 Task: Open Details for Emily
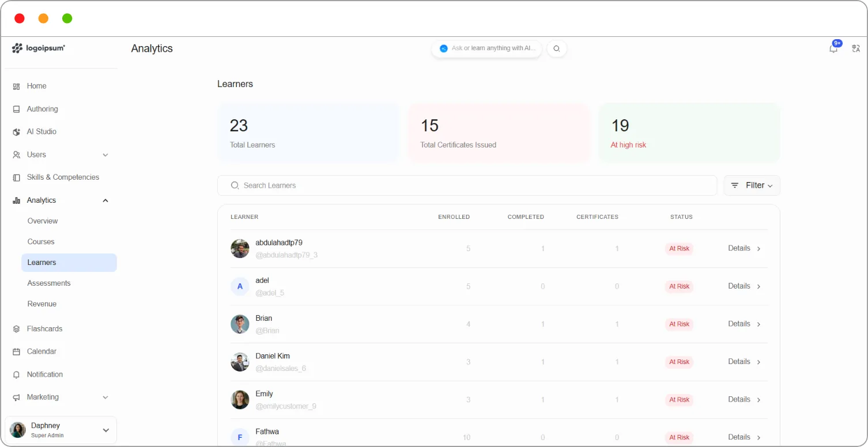tap(745, 399)
